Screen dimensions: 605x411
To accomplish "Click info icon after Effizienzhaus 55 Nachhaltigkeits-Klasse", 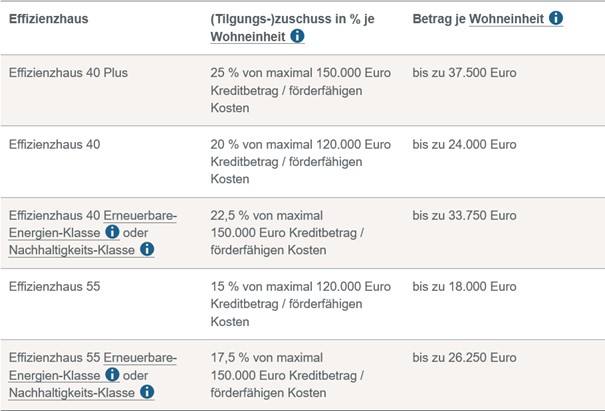I will click(147, 392).
